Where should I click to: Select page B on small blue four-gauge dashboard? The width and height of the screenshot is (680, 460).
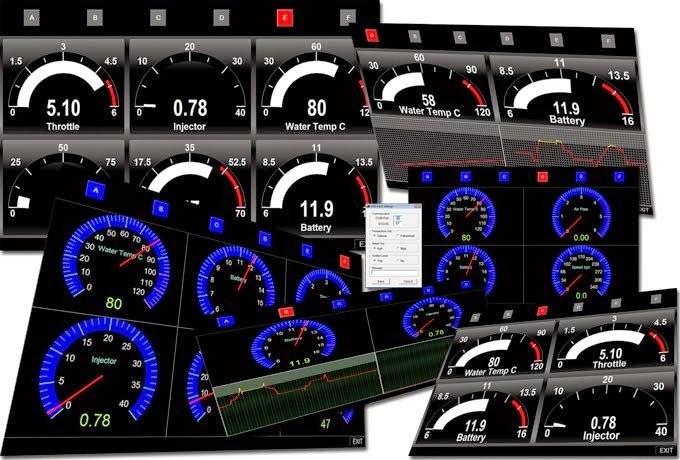coord(465,176)
